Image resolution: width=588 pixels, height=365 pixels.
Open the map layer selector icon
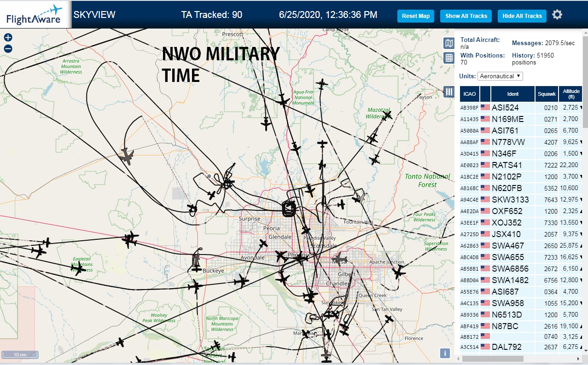pyautogui.click(x=449, y=43)
